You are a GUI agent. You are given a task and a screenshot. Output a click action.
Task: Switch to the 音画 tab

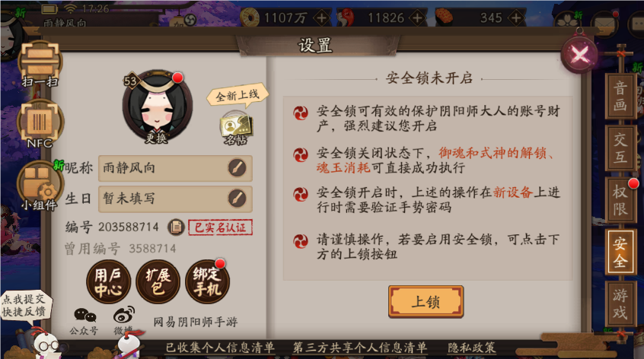620,96
